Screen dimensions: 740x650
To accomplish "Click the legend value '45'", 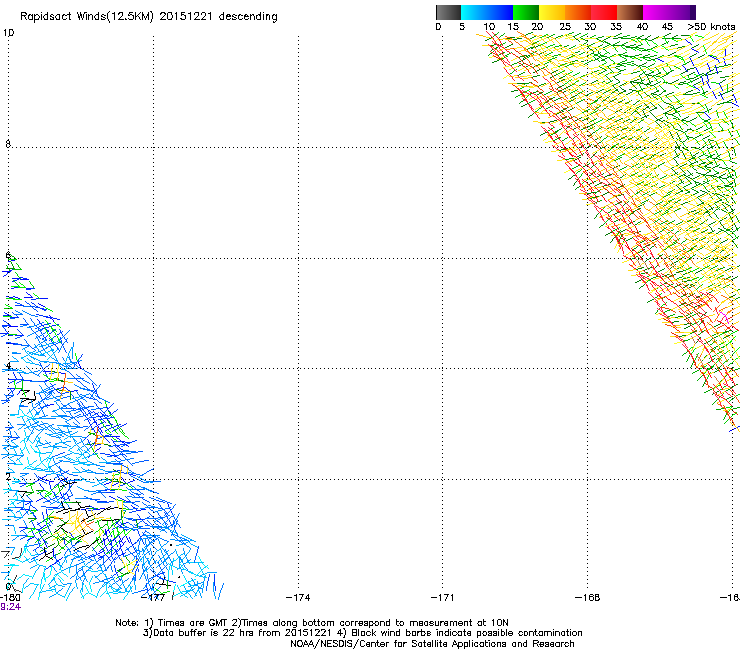I will [667, 27].
